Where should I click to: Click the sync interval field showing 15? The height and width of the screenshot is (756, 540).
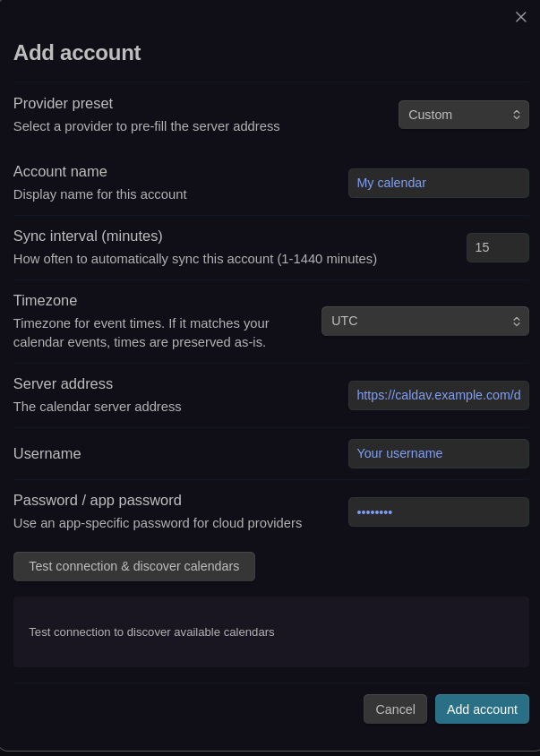tap(497, 247)
